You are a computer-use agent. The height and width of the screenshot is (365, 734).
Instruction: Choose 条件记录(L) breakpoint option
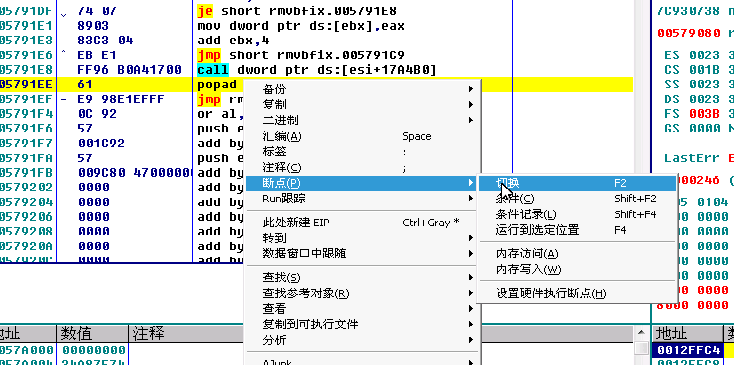577,214
